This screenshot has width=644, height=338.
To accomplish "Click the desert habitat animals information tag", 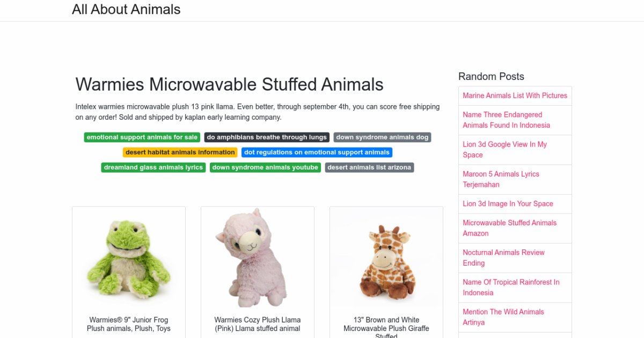I will [x=180, y=152].
